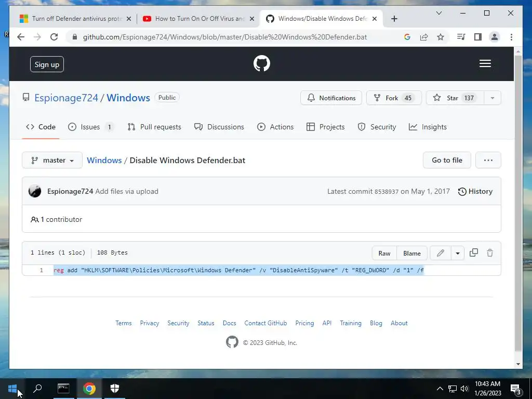Viewport: 532px width, 399px height.
Task: Click the 1 contributor text
Action: point(56,220)
